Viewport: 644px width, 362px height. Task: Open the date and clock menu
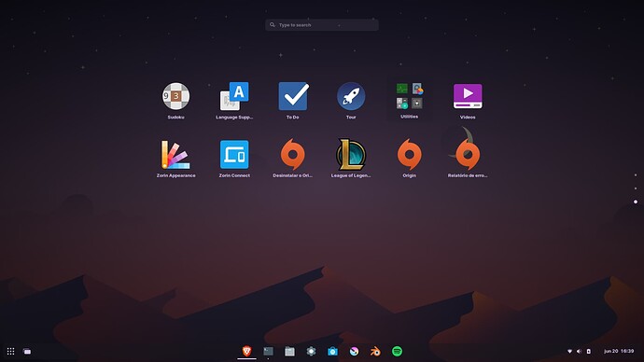pos(619,352)
